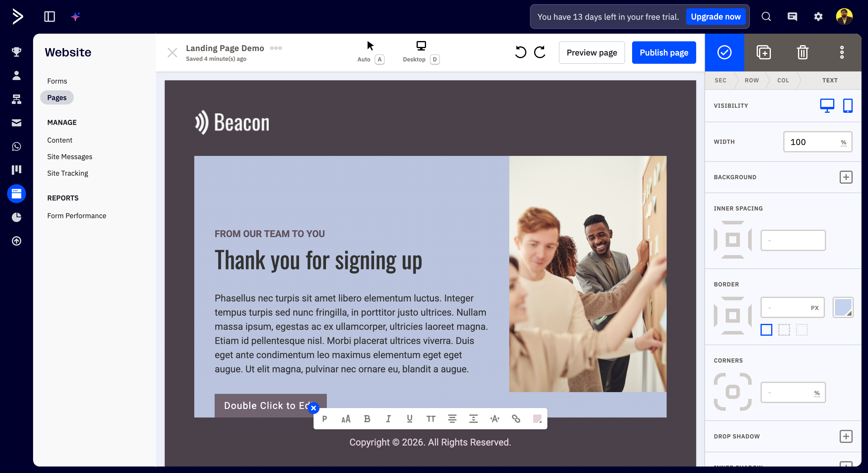Viewport: 868px width, 473px height.
Task: Open the search magnifier icon
Action: 766,17
